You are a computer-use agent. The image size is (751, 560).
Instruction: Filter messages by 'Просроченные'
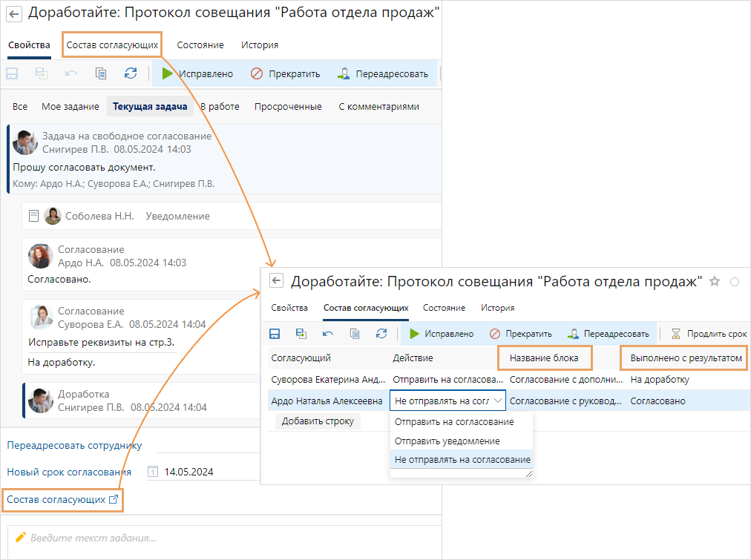288,106
